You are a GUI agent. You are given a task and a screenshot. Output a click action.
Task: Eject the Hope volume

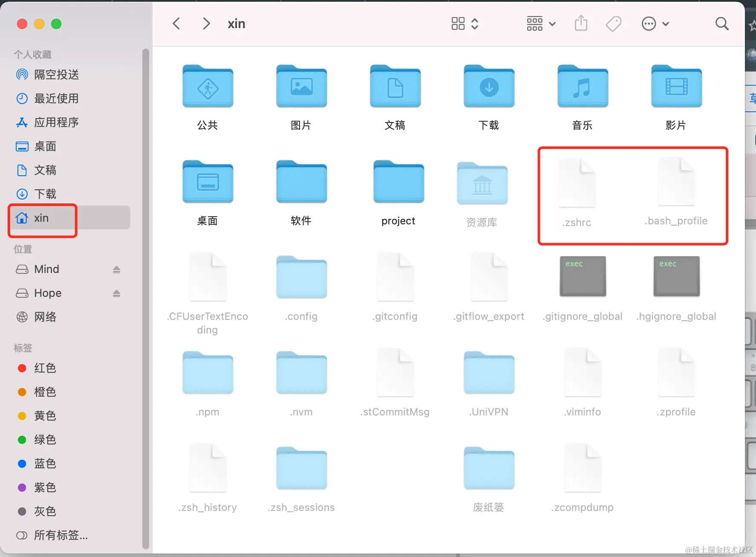coord(116,293)
